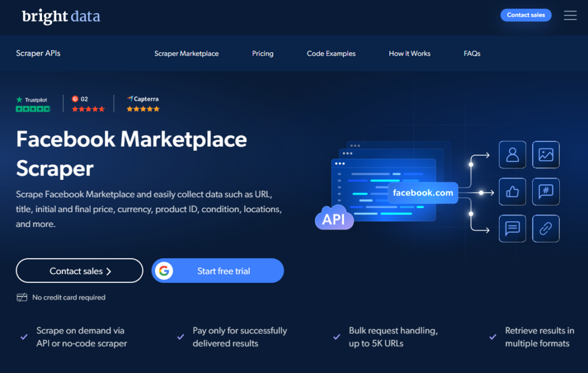Click the chat message icon tile

pyautogui.click(x=512, y=229)
